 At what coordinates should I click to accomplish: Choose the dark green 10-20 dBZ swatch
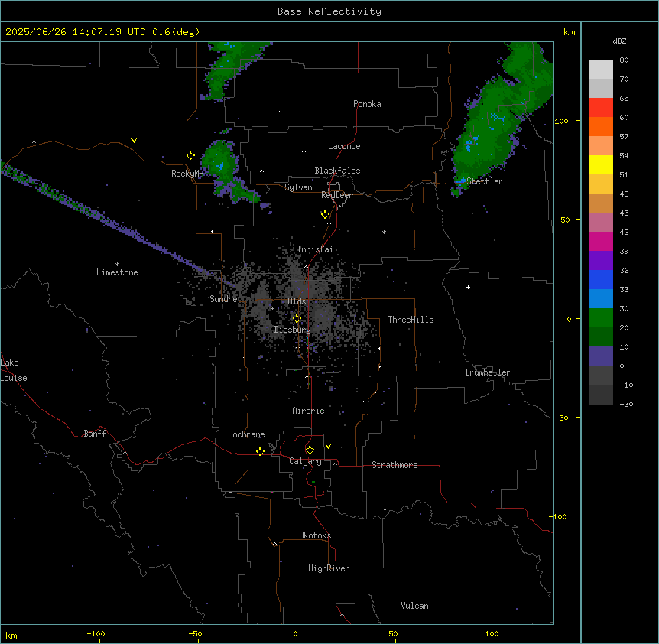click(601, 337)
